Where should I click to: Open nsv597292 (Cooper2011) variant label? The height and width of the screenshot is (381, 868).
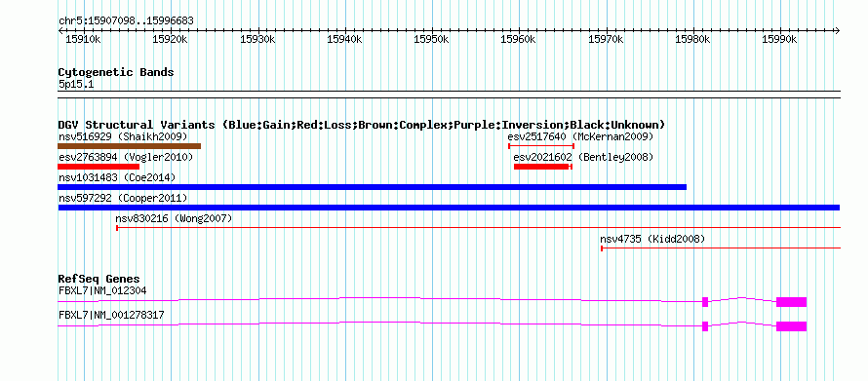(x=123, y=198)
